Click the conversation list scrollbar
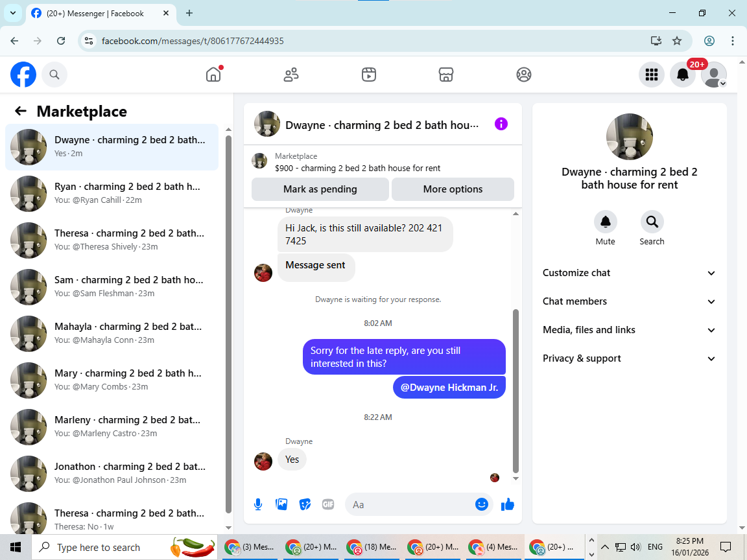Screen dimensions: 747x560 pos(228,324)
